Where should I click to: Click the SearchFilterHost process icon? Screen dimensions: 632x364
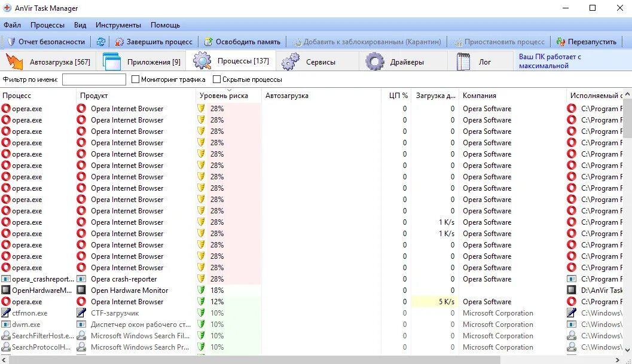point(5,335)
